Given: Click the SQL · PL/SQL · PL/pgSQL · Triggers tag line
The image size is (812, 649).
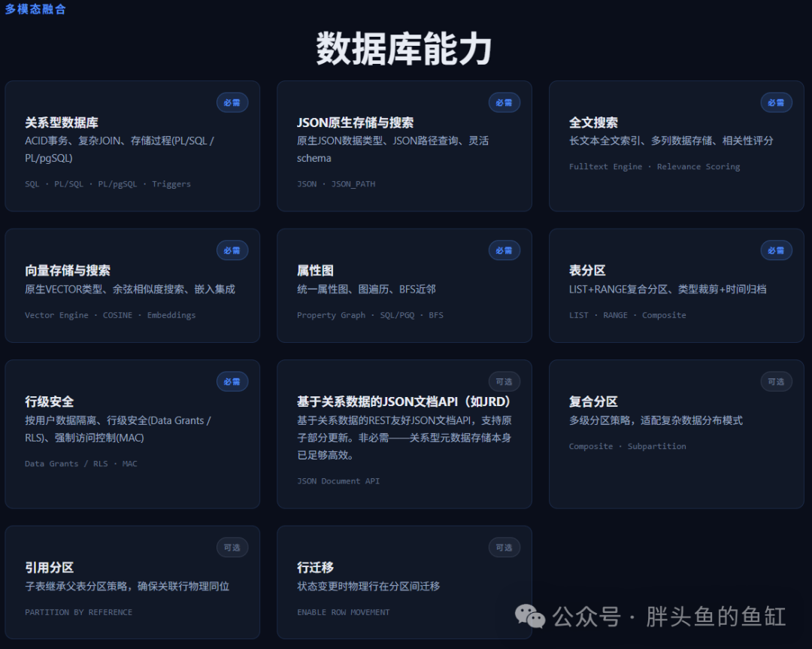Looking at the screenshot, I should point(108,184).
